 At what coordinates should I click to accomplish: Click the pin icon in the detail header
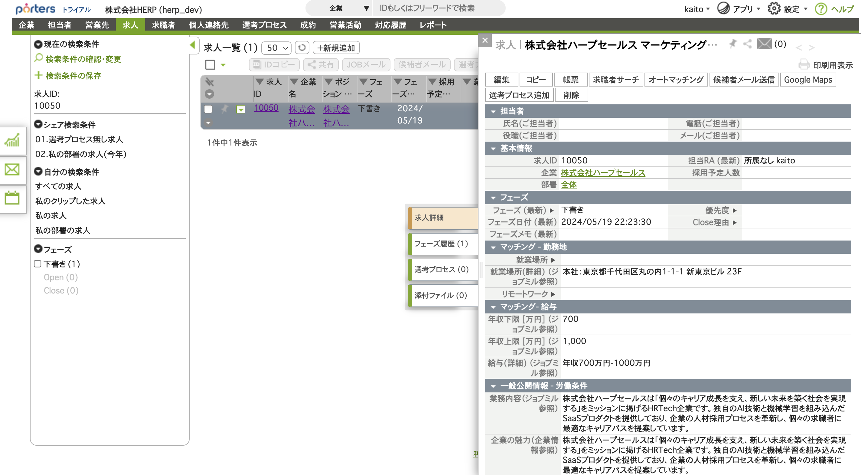click(732, 44)
